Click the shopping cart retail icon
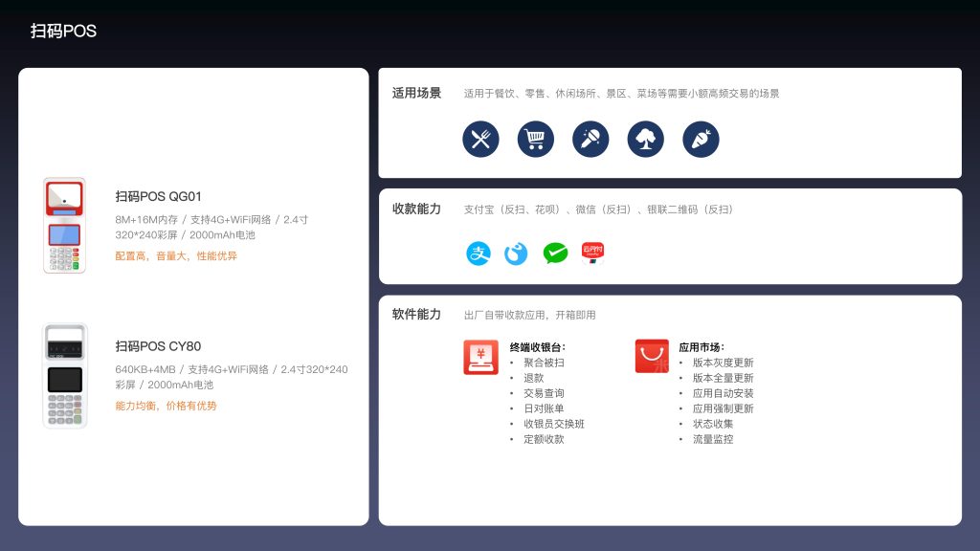Image resolution: width=980 pixels, height=551 pixels. pos(536,139)
